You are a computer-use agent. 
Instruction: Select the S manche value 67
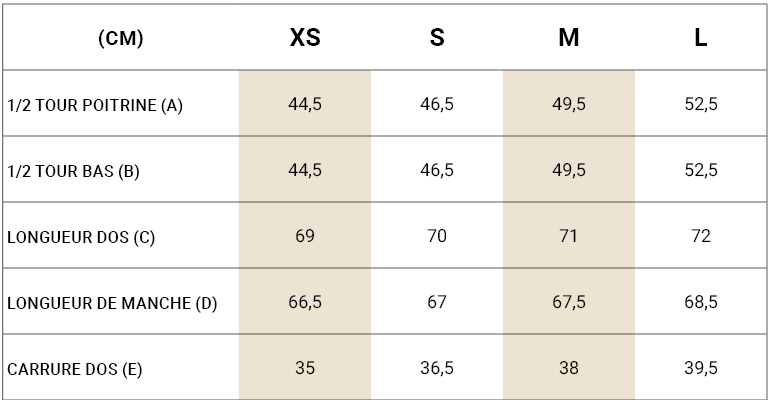[x=437, y=302]
